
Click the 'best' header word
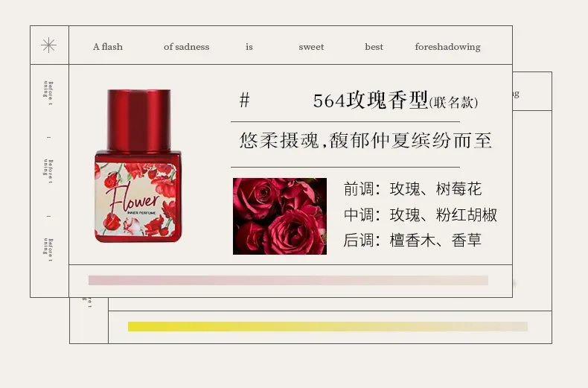[x=374, y=47]
